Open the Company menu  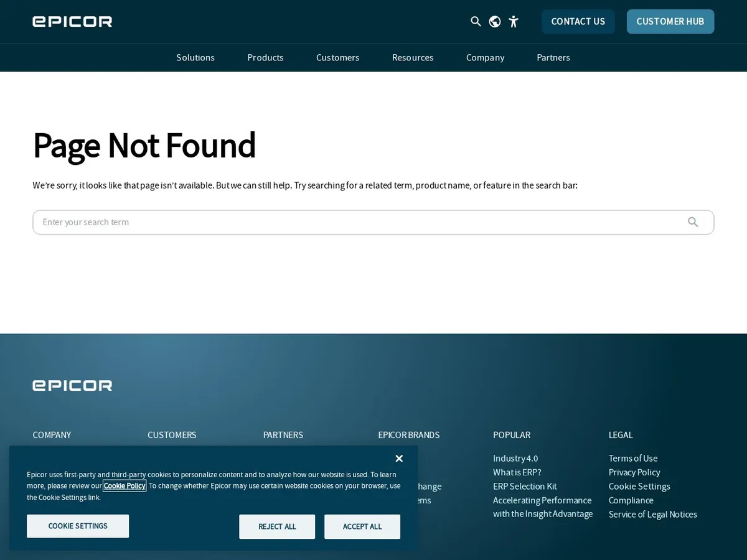pos(485,57)
